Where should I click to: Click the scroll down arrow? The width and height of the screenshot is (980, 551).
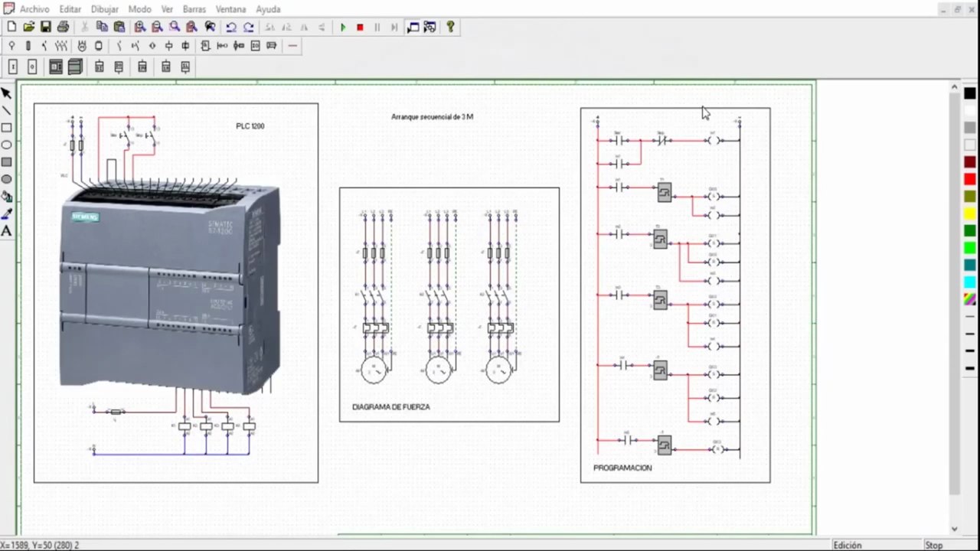click(x=955, y=529)
